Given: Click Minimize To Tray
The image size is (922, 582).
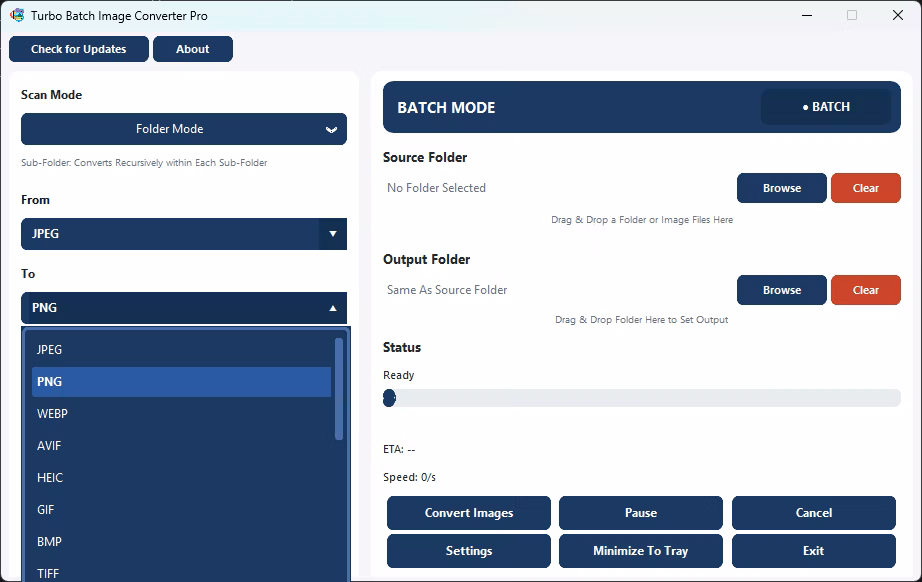Looking at the screenshot, I should (x=640, y=551).
